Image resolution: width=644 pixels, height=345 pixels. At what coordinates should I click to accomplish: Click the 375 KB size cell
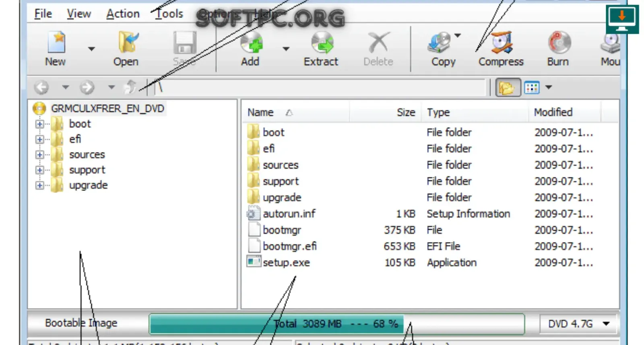coord(399,230)
